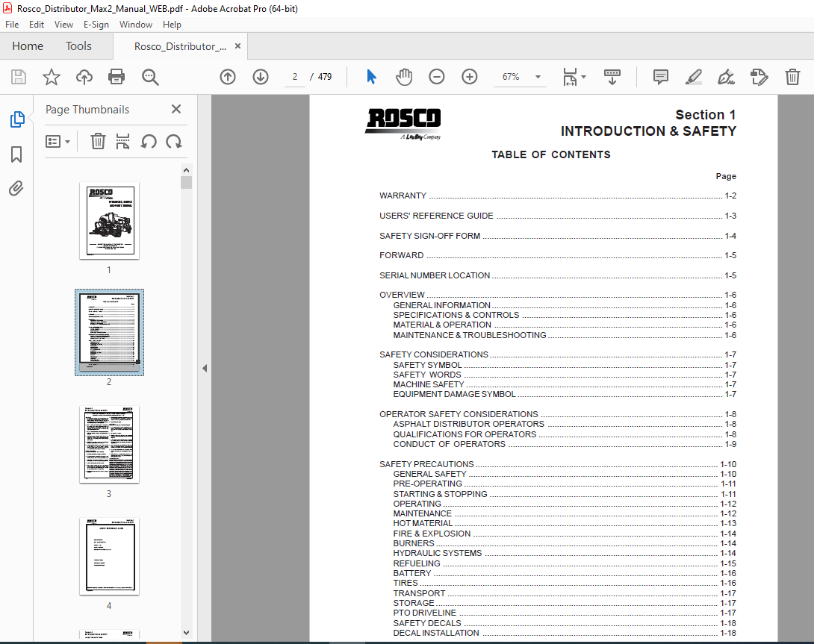Open the find text search tool

150,77
